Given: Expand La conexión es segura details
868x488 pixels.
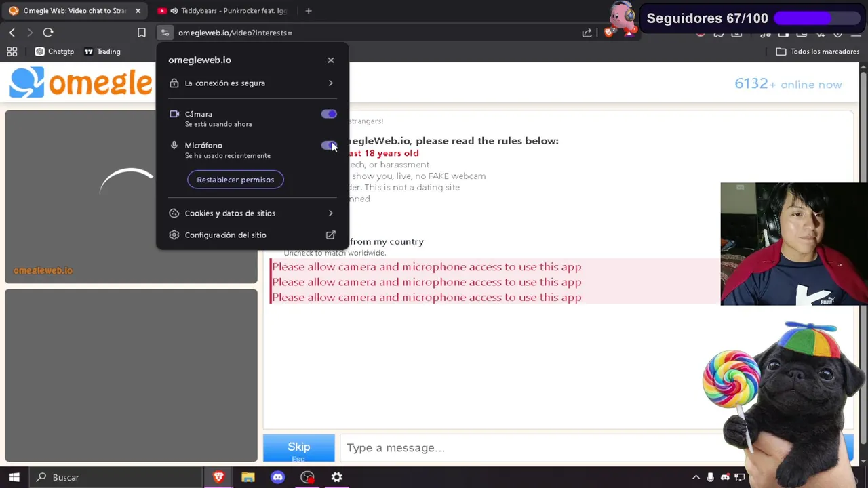Looking at the screenshot, I should click(x=252, y=83).
